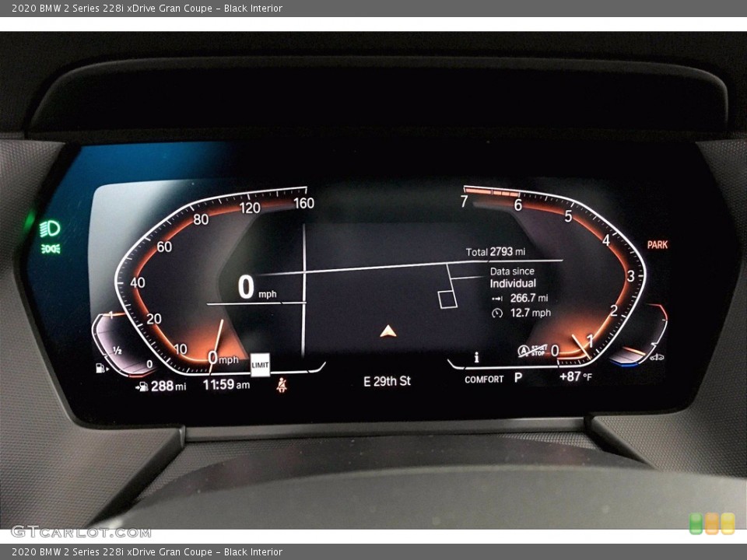Viewport: 747px width, 560px height.
Task: Click the 60 mark on speedometer
Action: click(x=164, y=247)
